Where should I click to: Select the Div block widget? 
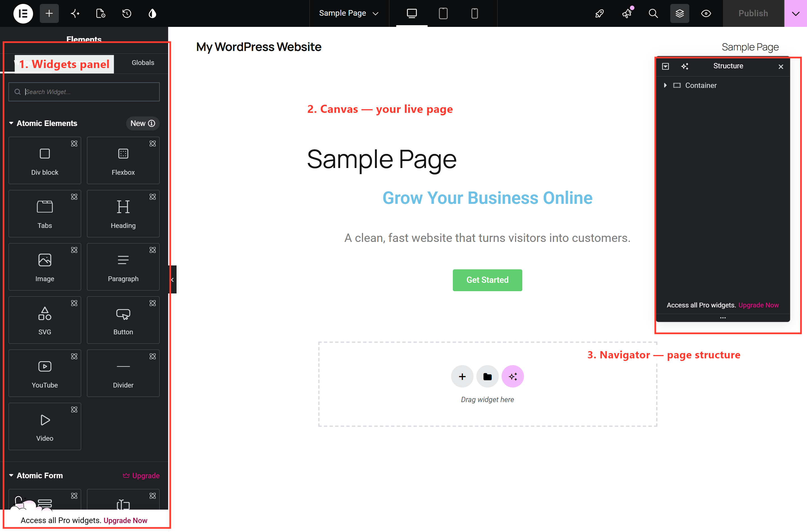click(45, 160)
